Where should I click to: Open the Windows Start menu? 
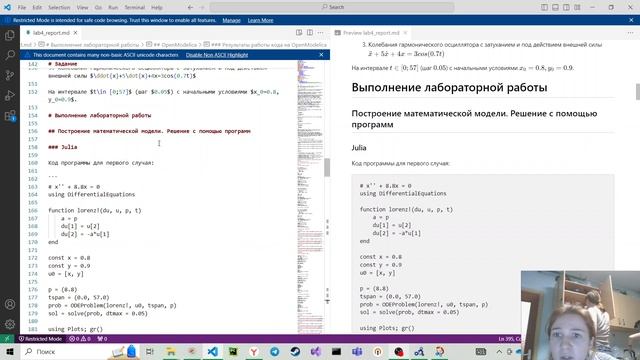pyautogui.click(x=10, y=351)
